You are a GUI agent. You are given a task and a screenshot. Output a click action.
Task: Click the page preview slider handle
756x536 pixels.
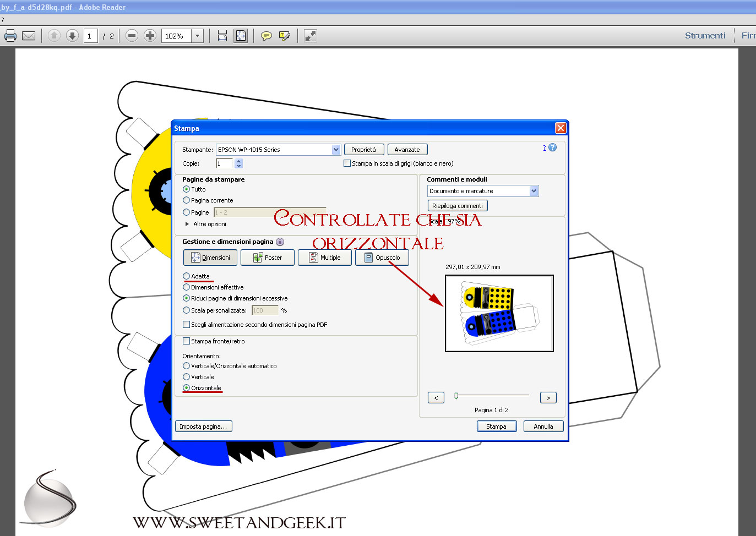click(x=456, y=396)
